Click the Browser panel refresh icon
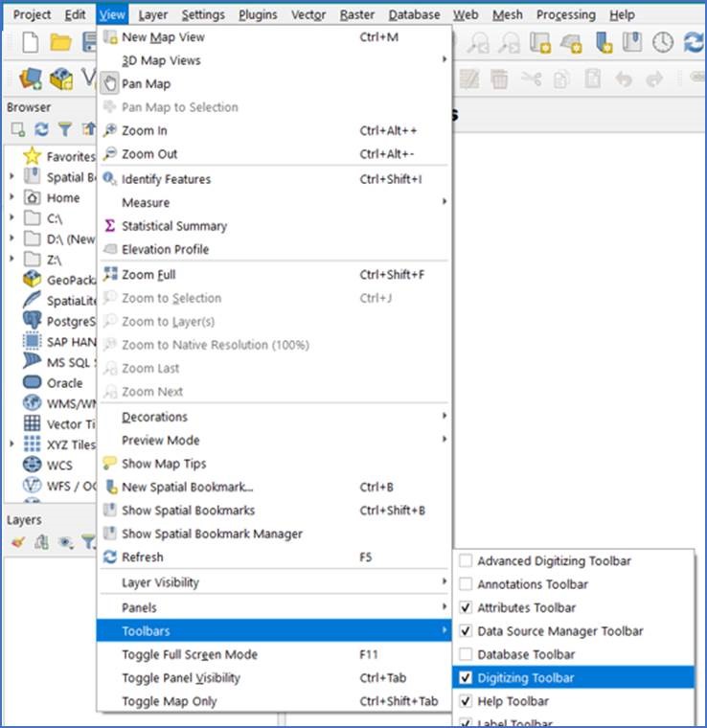This screenshot has width=707, height=728. pyautogui.click(x=42, y=129)
